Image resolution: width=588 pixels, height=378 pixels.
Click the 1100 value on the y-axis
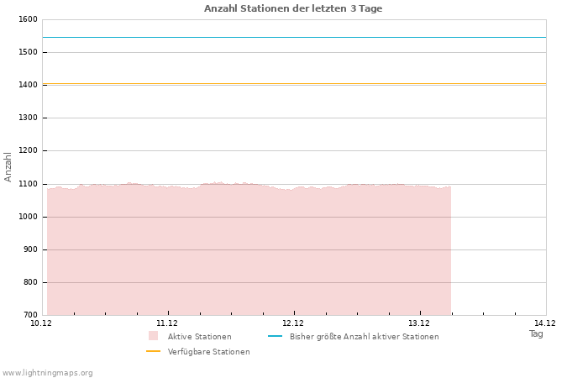coord(28,184)
